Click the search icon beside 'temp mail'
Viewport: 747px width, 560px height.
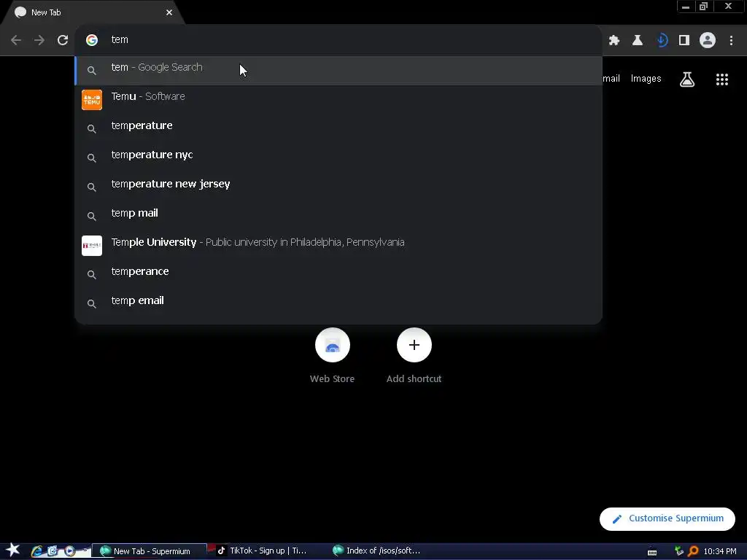pyautogui.click(x=92, y=216)
